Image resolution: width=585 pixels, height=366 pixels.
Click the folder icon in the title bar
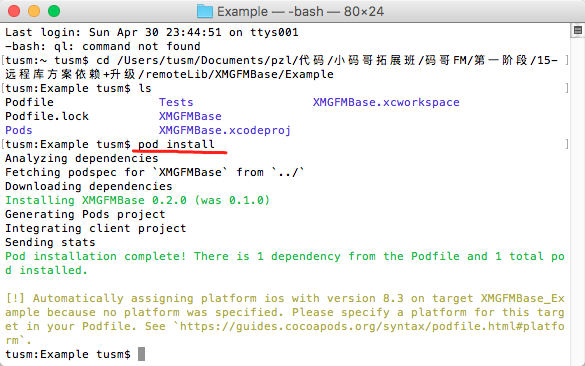(204, 11)
